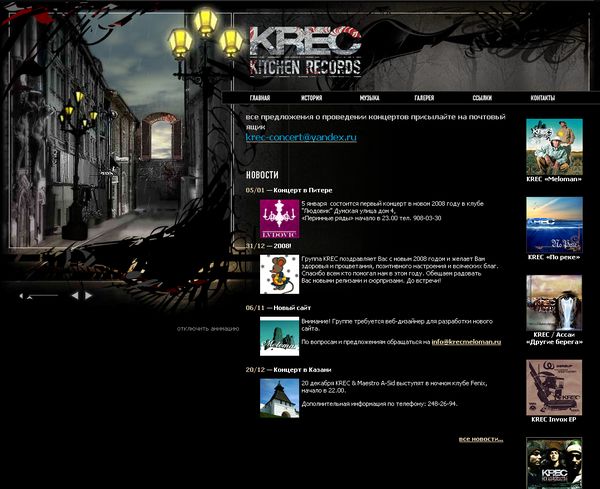Open the КОНТАКТЫ page
This screenshot has height=489, width=600.
tap(543, 98)
